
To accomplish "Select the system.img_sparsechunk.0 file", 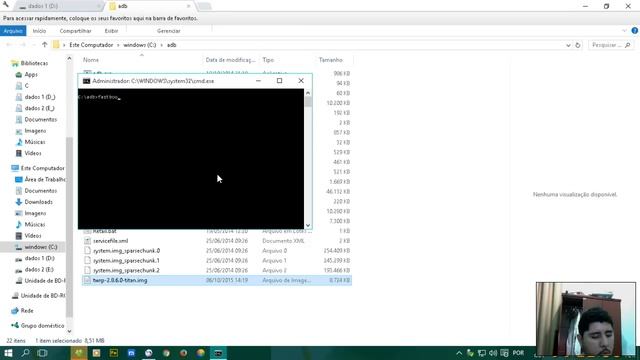I will (x=126, y=251).
